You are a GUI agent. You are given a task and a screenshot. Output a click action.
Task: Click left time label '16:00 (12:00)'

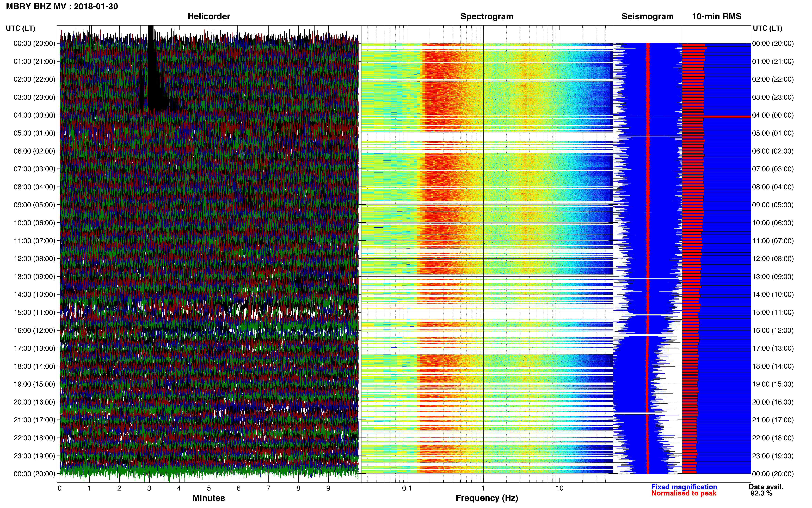pyautogui.click(x=34, y=330)
